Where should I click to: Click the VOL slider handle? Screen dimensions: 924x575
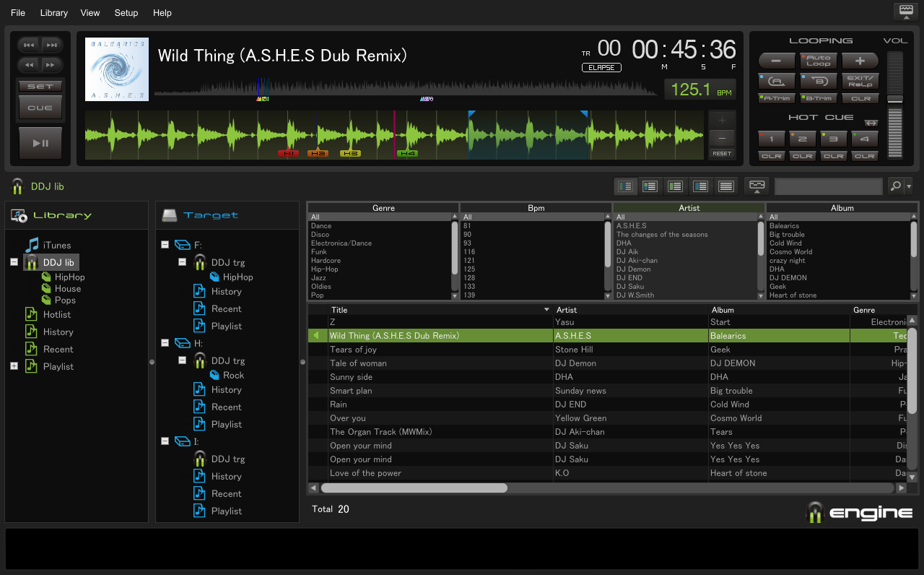coord(895,98)
